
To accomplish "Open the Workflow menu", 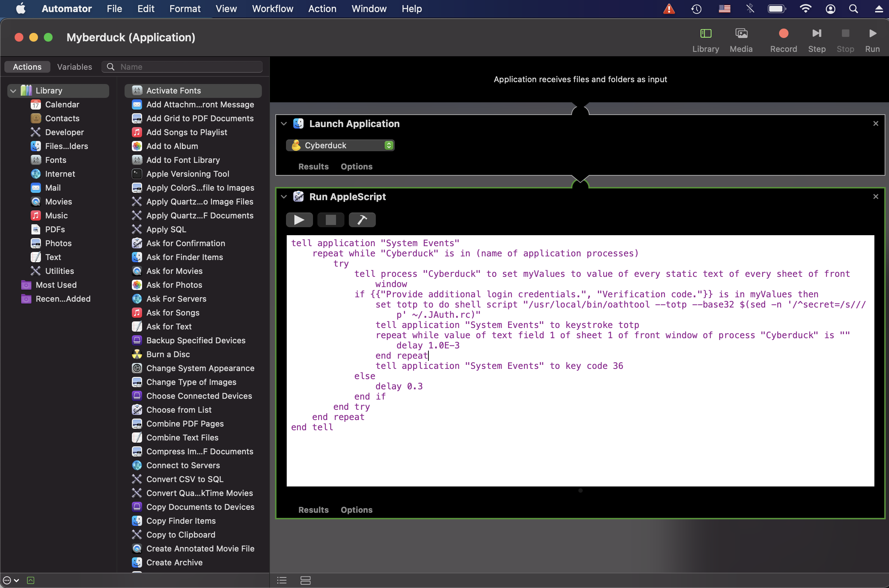I will 272,9.
